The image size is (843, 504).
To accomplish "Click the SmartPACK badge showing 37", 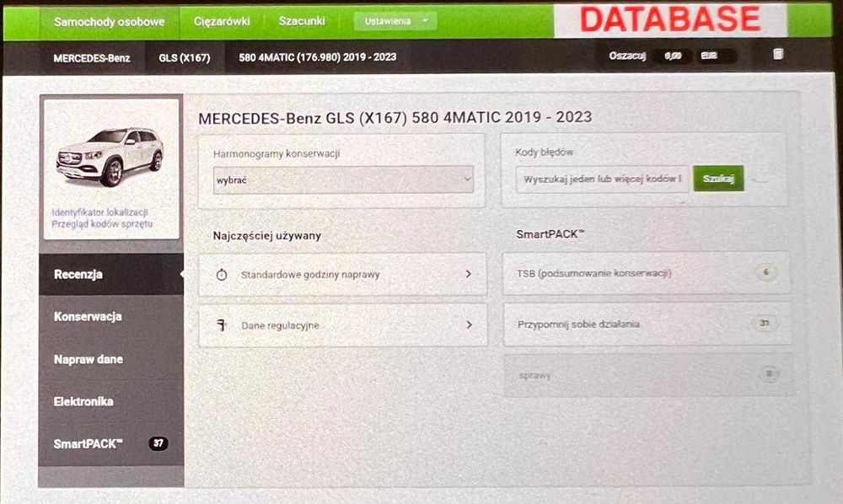I will [158, 443].
